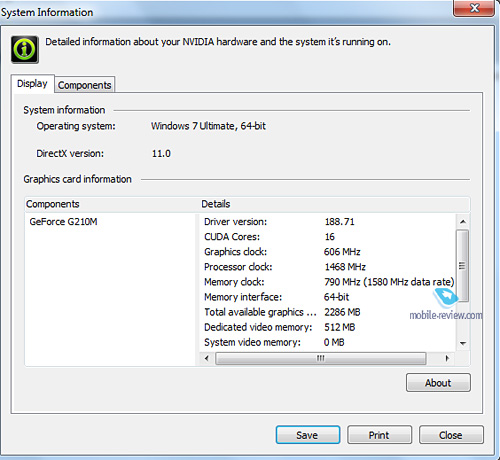Click the Save button

click(x=308, y=435)
